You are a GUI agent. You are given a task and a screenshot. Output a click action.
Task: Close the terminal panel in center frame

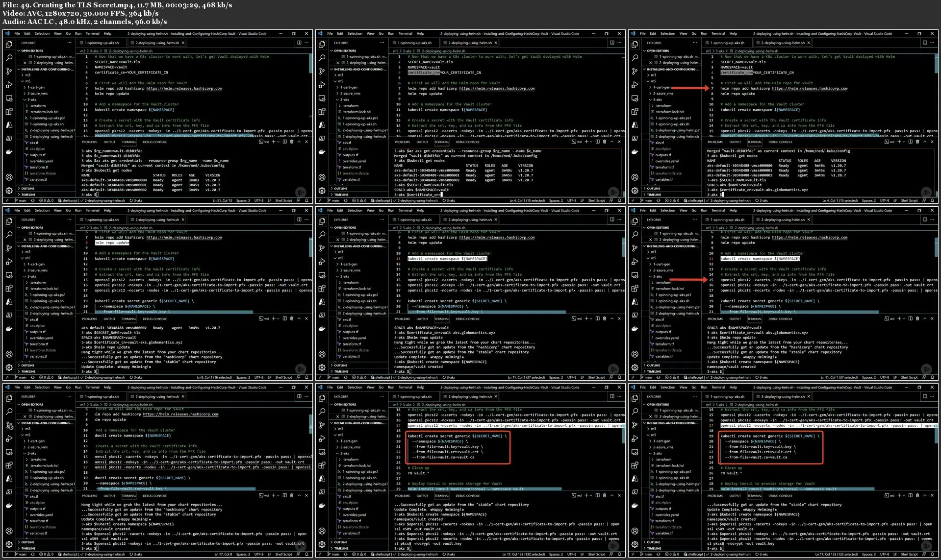click(619, 318)
